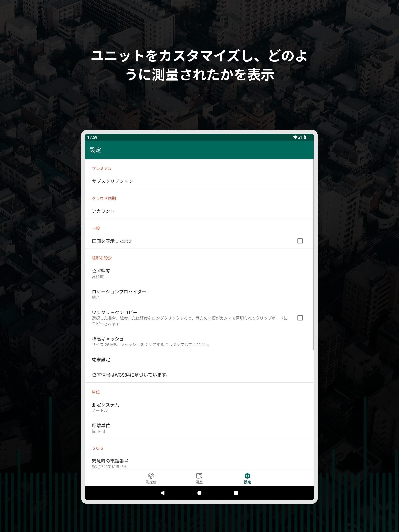Click the メートル value text

(x=100, y=410)
